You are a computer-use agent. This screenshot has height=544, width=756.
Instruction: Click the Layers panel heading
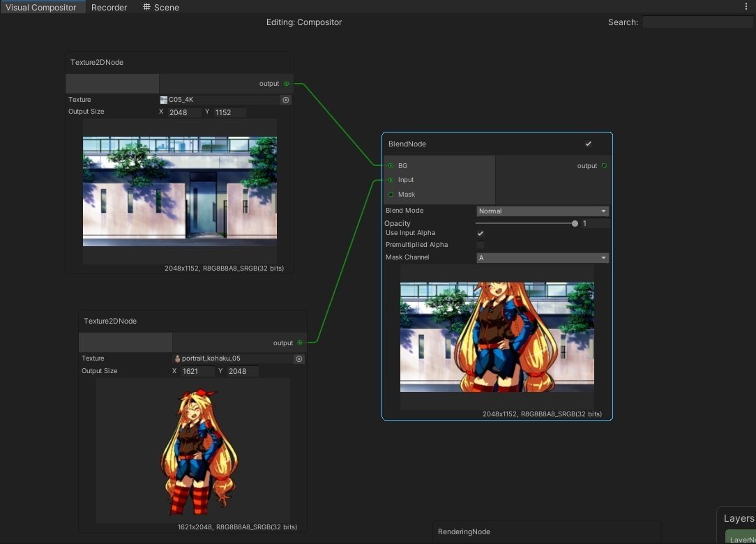click(x=739, y=518)
